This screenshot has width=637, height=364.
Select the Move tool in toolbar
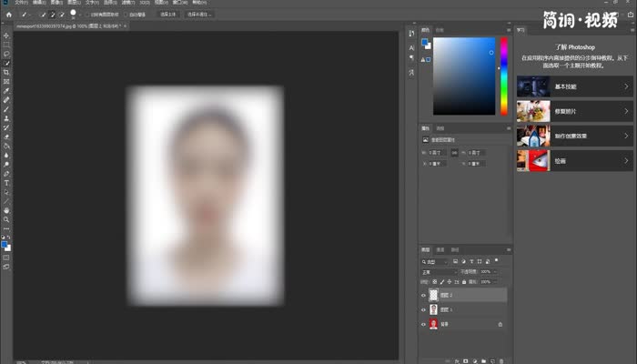(6, 35)
